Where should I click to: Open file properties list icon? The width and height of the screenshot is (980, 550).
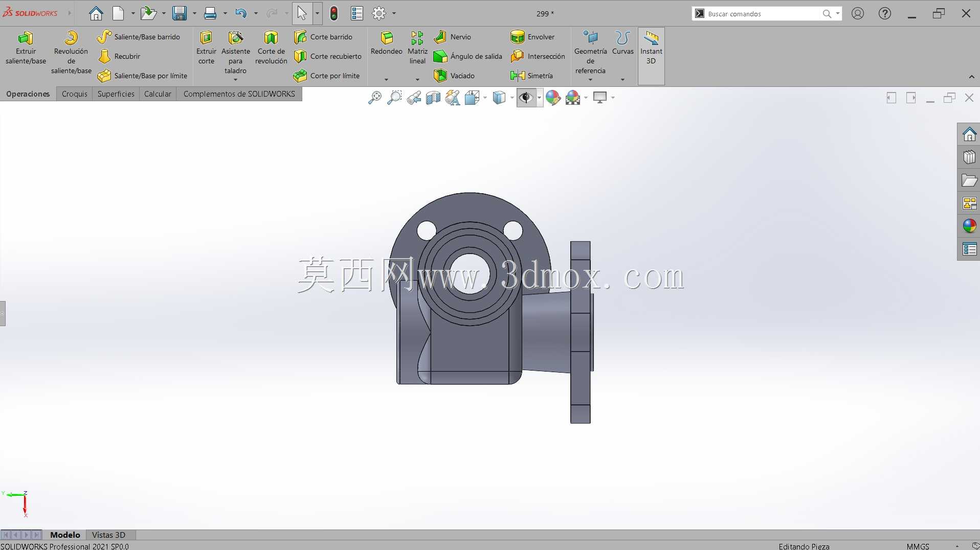(x=357, y=13)
